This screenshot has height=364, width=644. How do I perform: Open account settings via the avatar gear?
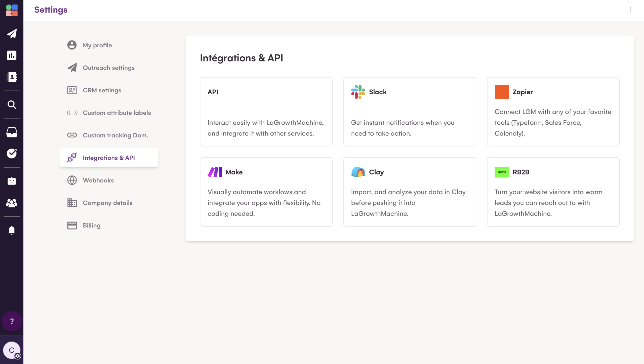pos(17,356)
